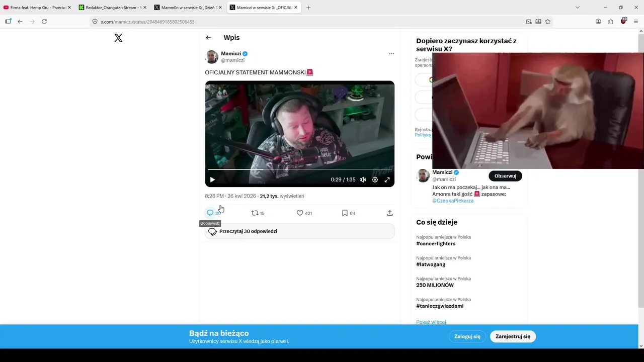
Task: Open the #cancerfighters trend
Action: coord(436,244)
